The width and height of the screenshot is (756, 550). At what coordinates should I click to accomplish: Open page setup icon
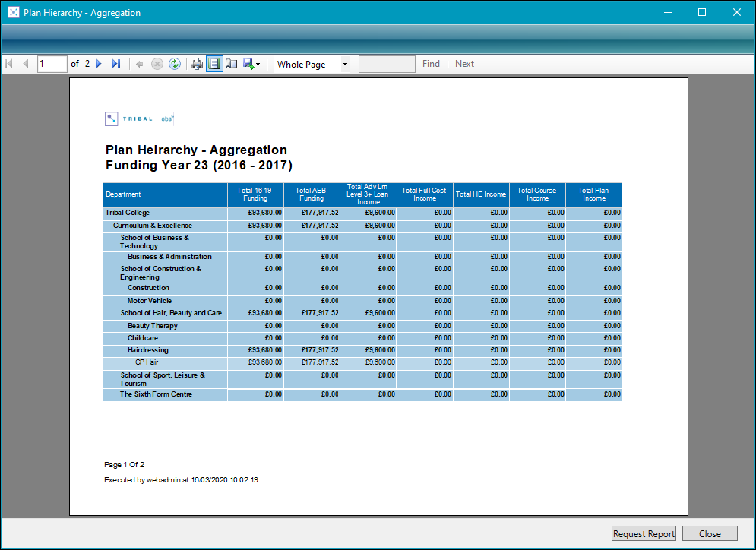coord(232,64)
